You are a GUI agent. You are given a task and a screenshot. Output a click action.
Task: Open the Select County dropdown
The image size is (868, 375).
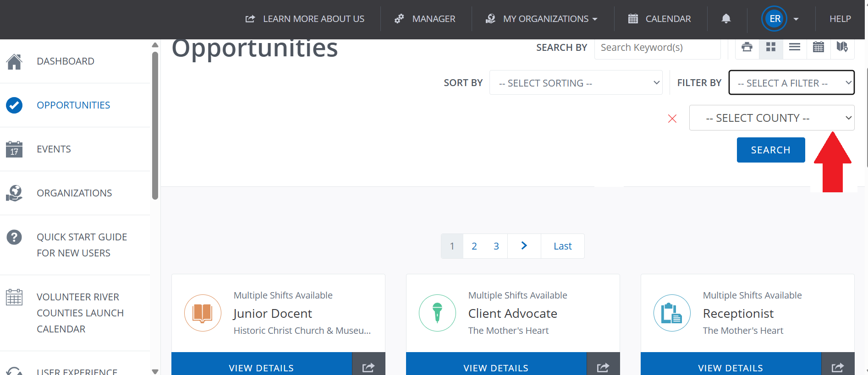tap(772, 118)
